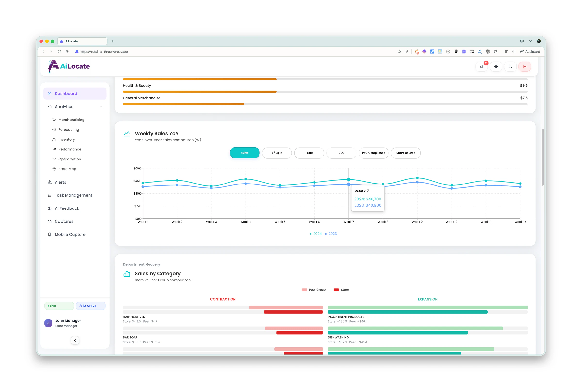The height and width of the screenshot is (392, 582).
Task: Open the notifications bell icon
Action: pos(481,66)
